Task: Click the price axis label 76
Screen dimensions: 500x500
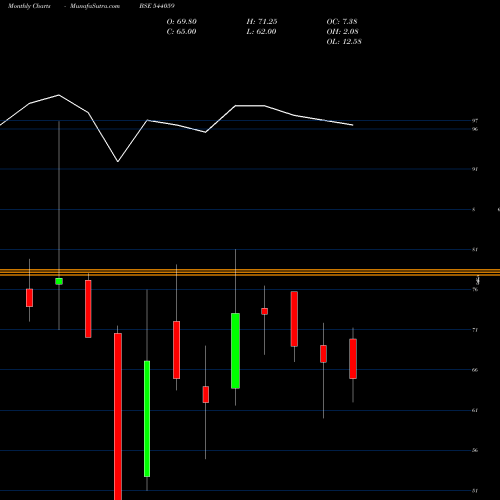Action: click(475, 290)
